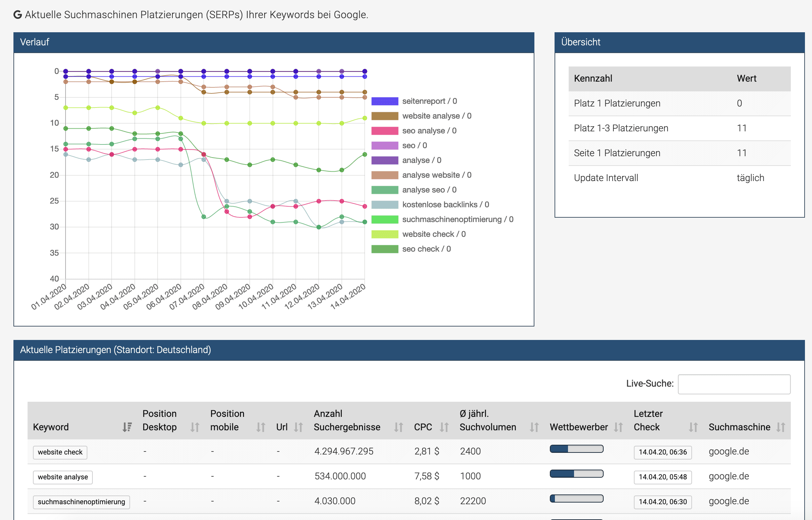Sort by the Suchvolumen column arrows
Screen dimensions: 812x520
click(x=534, y=427)
